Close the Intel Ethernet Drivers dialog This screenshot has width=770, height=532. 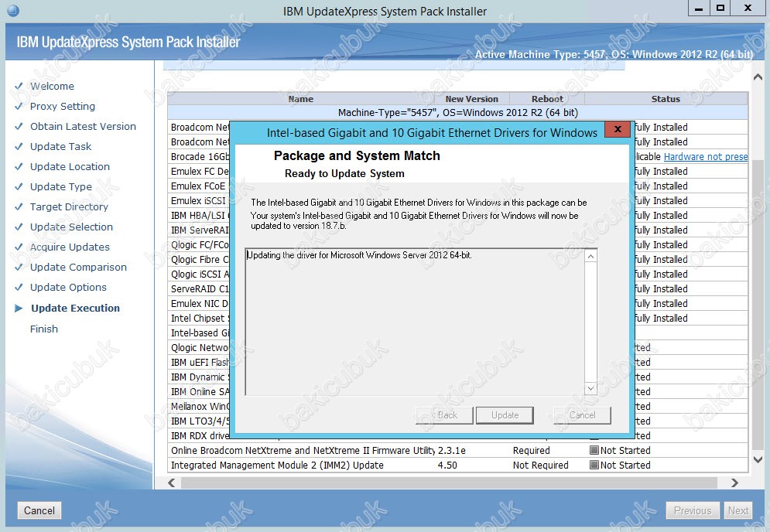[618, 129]
